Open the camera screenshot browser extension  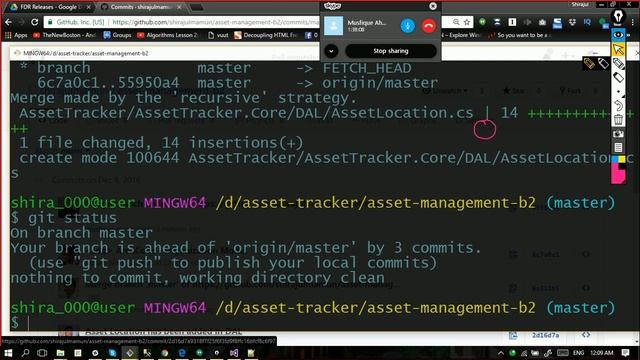542,22
